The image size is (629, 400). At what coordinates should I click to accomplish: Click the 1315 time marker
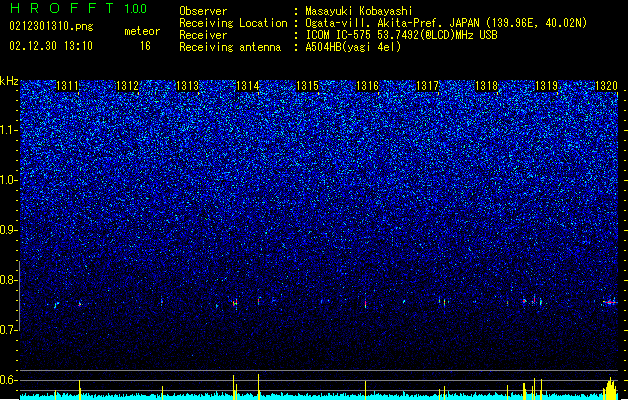307,86
